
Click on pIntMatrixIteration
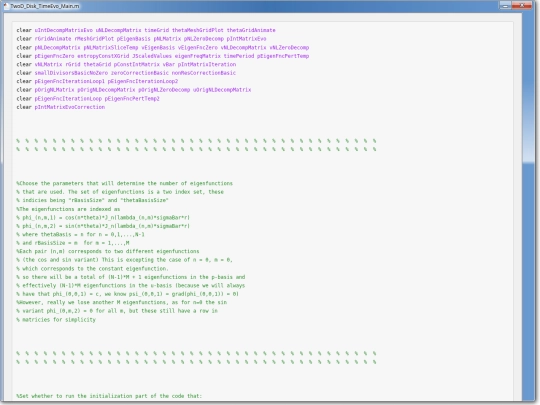[x=207, y=64]
